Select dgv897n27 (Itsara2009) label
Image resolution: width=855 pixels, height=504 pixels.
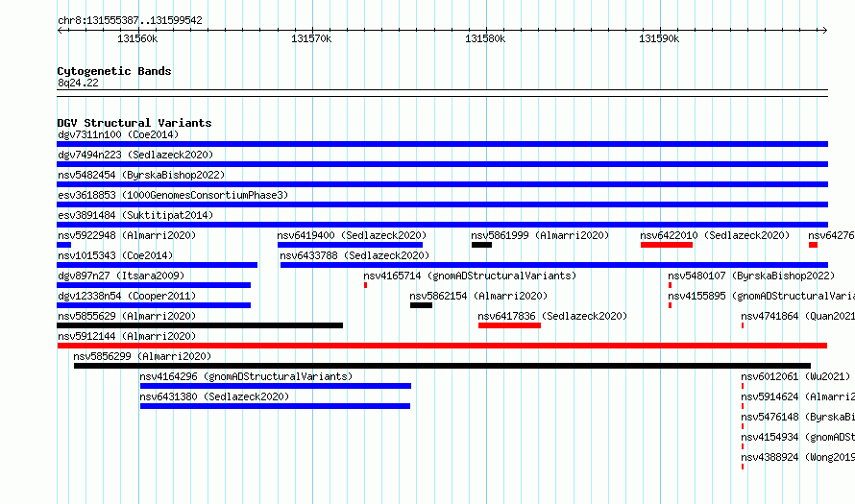pos(121,276)
